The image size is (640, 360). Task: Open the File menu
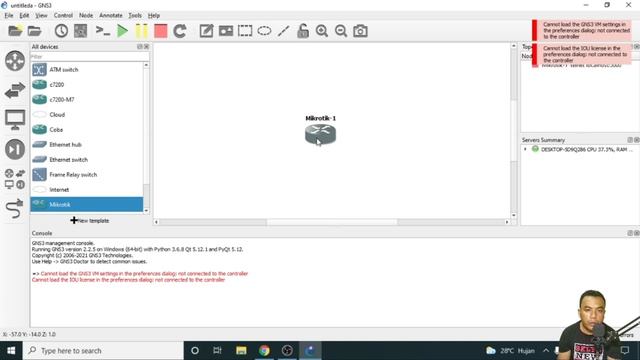coord(9,16)
